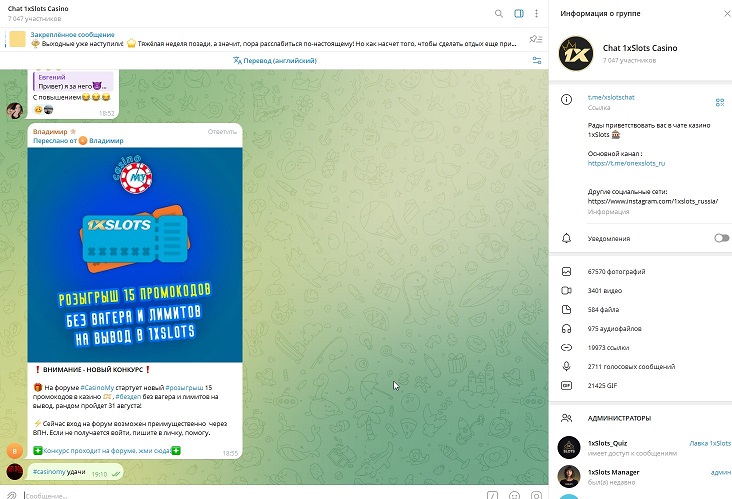732x499 pixels.
Task: Open the onexslots_ru main channel link
Action: [626, 163]
